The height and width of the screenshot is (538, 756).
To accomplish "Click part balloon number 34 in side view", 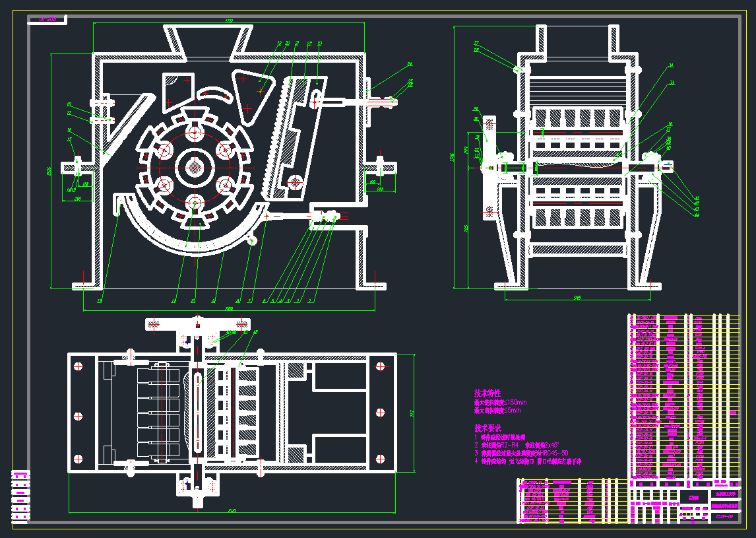I will coord(671,65).
